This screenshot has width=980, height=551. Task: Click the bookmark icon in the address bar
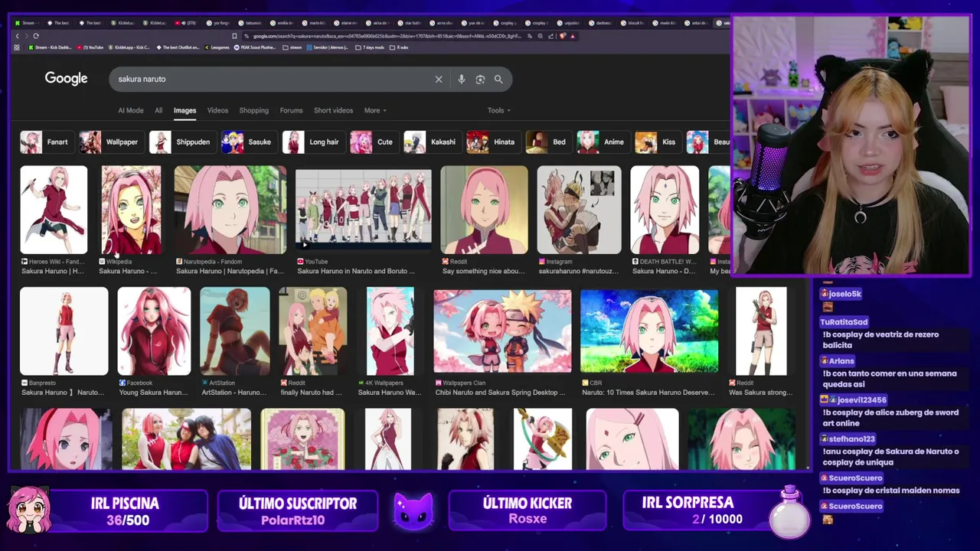(234, 36)
